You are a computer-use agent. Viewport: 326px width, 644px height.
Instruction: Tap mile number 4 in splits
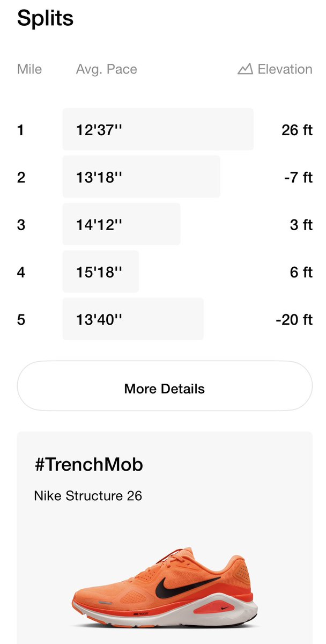pos(21,272)
